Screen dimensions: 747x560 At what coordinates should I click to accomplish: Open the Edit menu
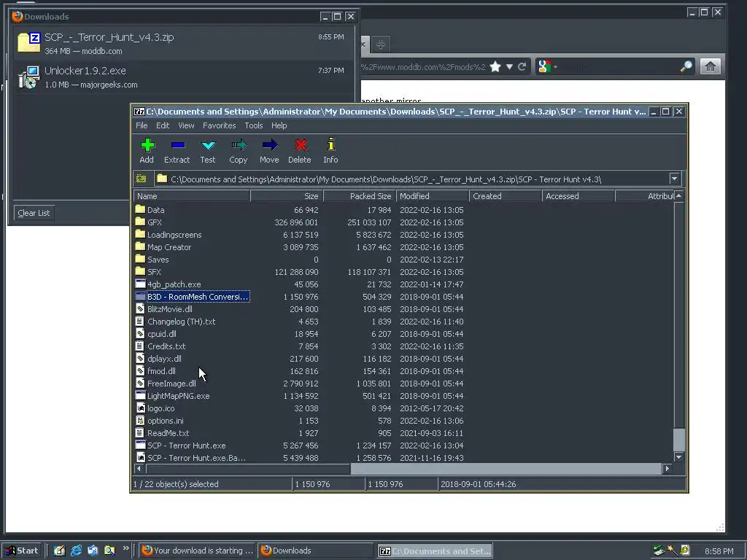point(163,125)
